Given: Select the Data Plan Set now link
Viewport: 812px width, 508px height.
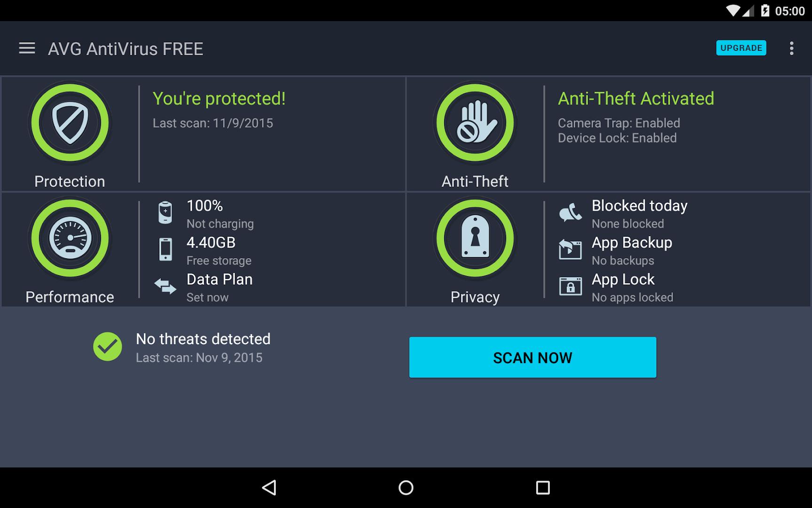Looking at the screenshot, I should [x=207, y=297].
